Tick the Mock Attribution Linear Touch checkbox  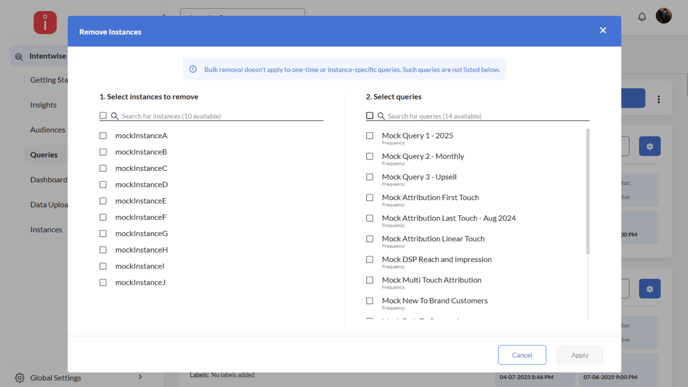tap(369, 239)
